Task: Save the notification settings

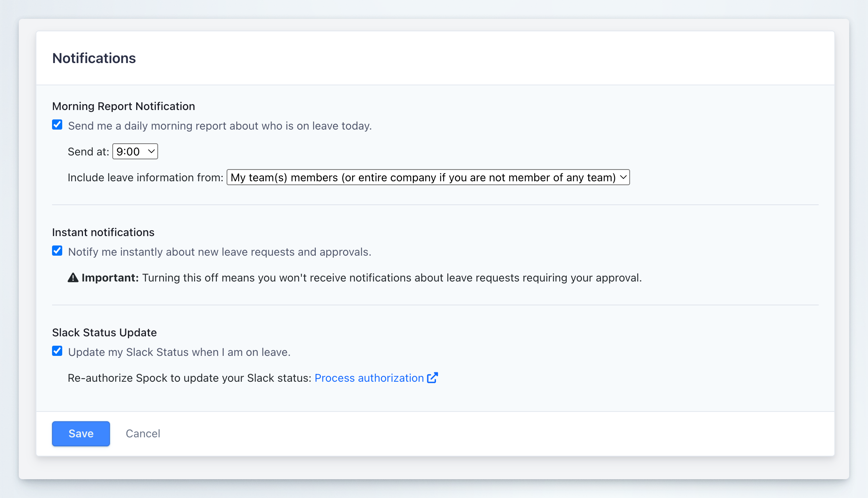Action: (81, 433)
